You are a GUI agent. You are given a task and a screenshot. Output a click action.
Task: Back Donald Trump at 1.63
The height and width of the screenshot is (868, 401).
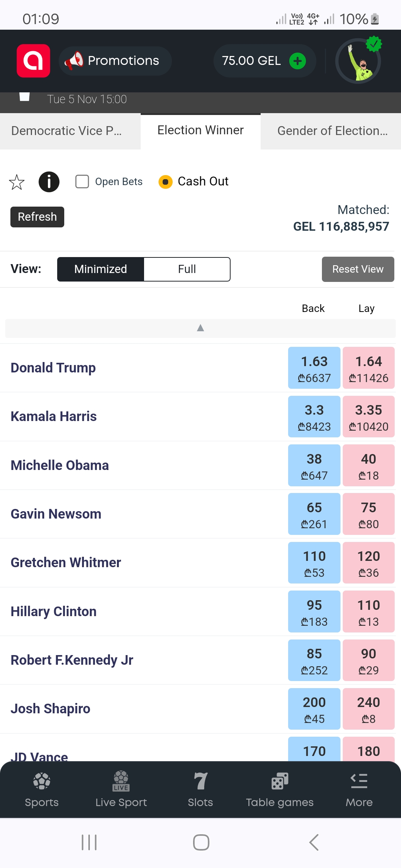pyautogui.click(x=314, y=368)
